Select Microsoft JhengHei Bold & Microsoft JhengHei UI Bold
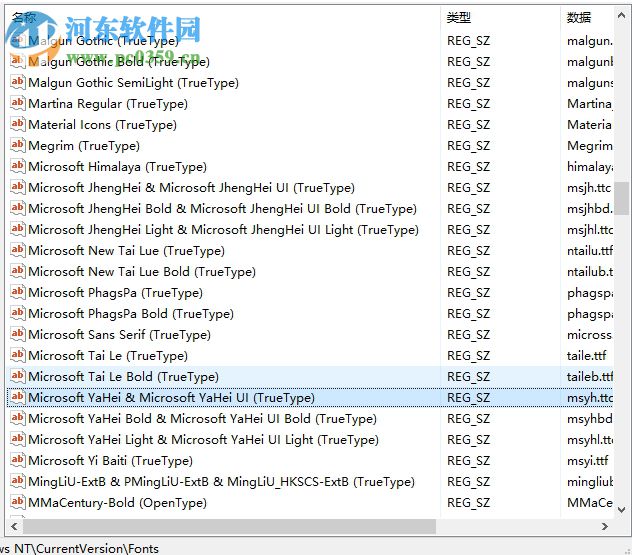Viewport: 632px width, 555px height. pos(222,208)
